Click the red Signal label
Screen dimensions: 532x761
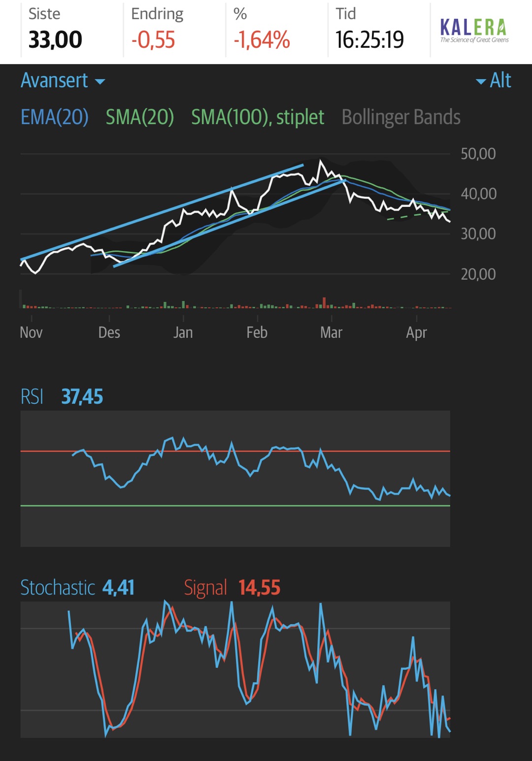point(205,588)
